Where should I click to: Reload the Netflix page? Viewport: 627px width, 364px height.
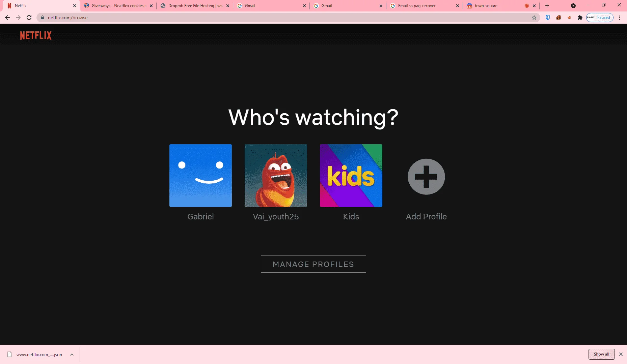pyautogui.click(x=29, y=18)
